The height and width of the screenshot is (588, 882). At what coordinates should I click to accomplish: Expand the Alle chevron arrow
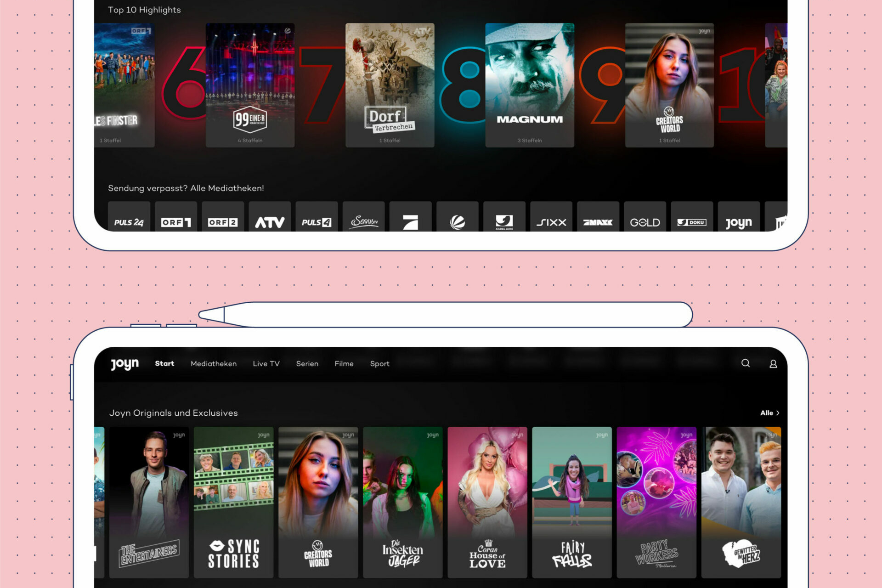(778, 413)
